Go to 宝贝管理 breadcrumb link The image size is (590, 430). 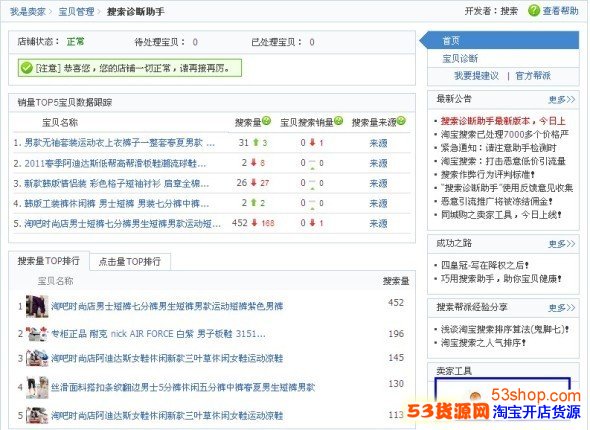pos(76,12)
